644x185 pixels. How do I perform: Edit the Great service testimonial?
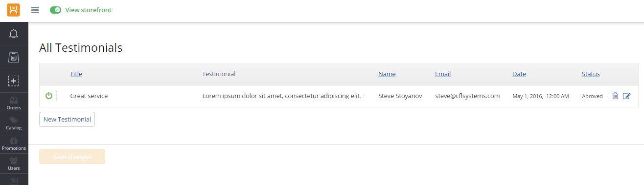point(627,96)
